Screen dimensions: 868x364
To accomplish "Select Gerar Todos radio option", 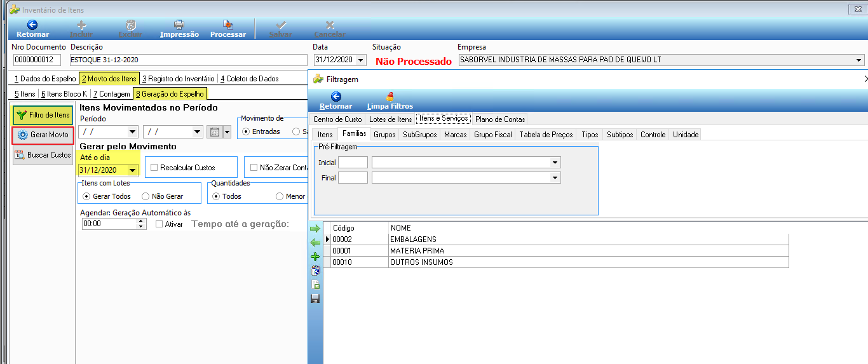I will tap(86, 196).
